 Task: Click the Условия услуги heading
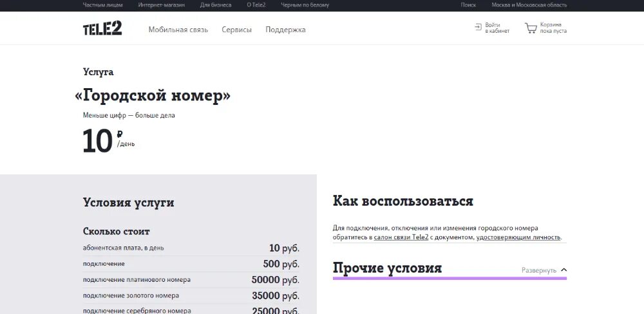(129, 202)
